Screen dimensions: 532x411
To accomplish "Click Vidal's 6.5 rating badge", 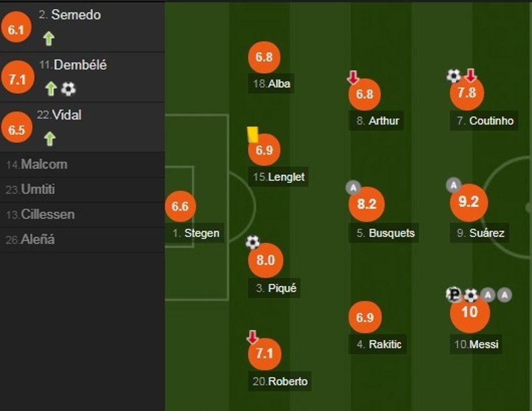I will click(17, 131).
